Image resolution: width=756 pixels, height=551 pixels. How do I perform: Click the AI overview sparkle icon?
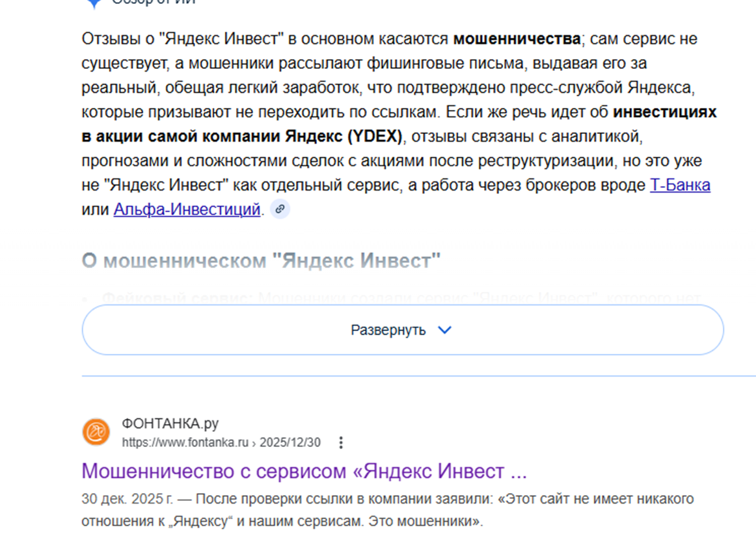94,3
